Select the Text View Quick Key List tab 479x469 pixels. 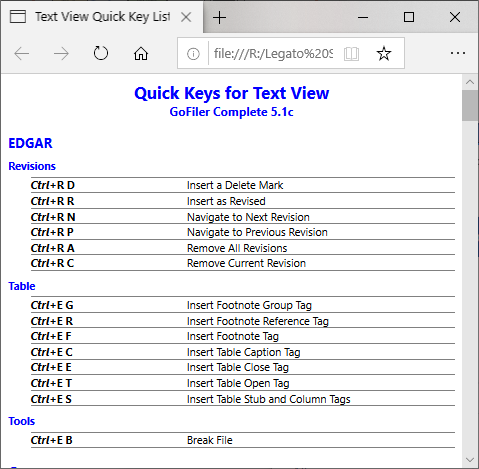102,17
